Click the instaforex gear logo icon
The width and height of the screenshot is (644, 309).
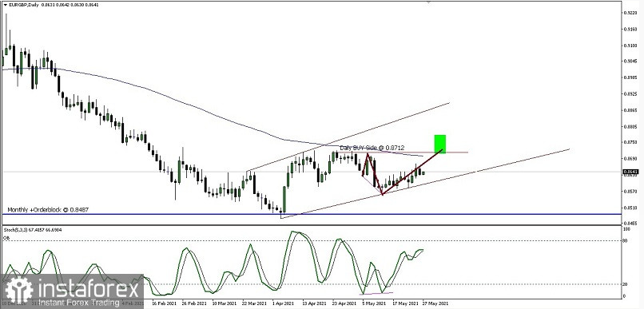(x=19, y=290)
